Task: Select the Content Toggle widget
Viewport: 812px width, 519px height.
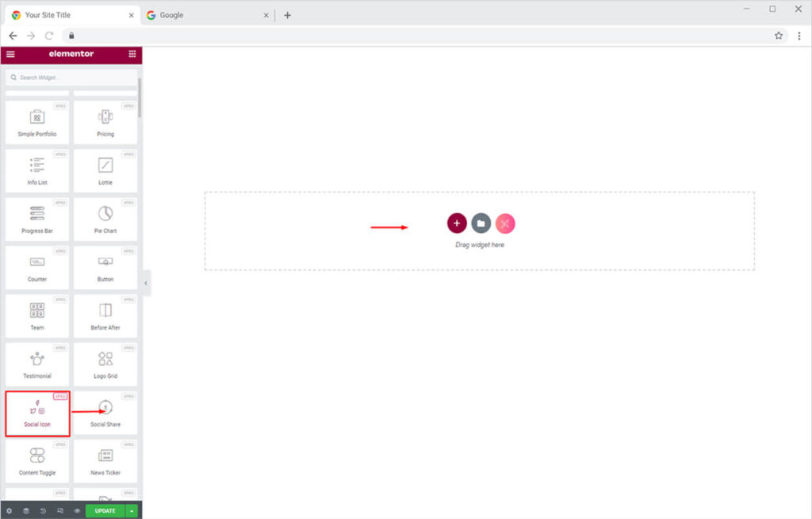Action: click(37, 461)
